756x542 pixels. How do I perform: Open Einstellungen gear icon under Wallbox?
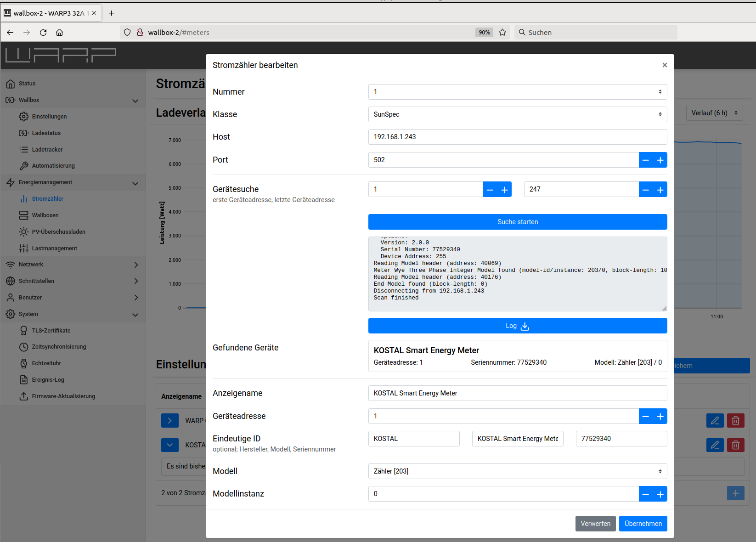point(23,117)
